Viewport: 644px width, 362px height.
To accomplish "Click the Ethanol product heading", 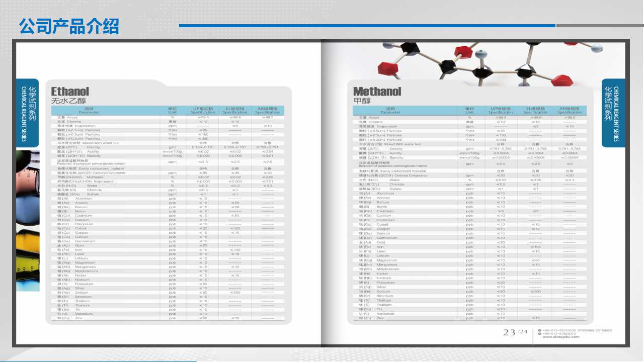I will pyautogui.click(x=70, y=92).
